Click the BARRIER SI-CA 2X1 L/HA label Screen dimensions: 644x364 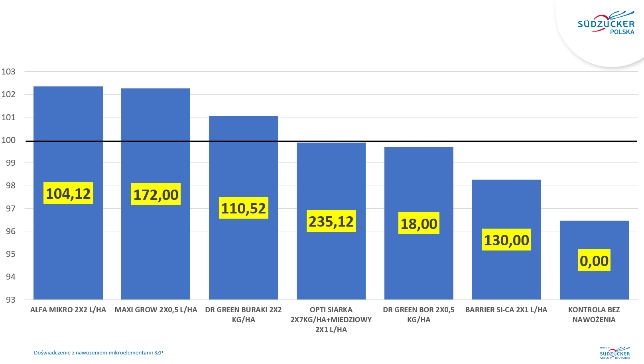coord(506,310)
